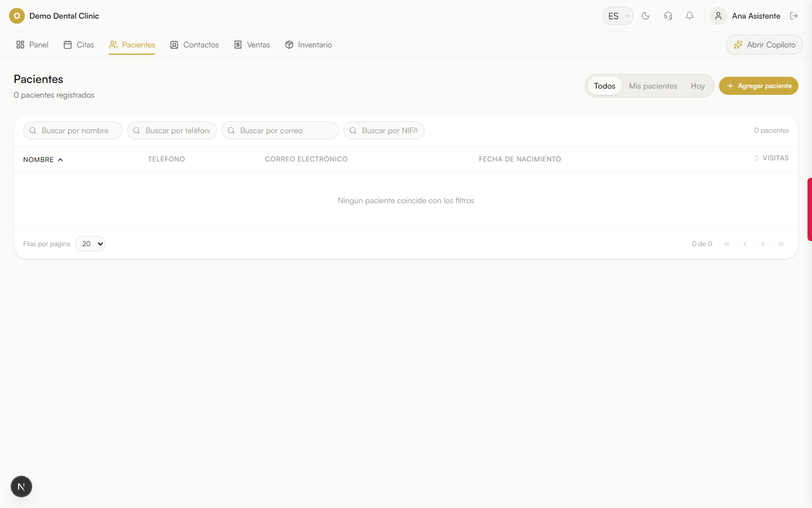Click Abrir Copiloto button

point(765,45)
